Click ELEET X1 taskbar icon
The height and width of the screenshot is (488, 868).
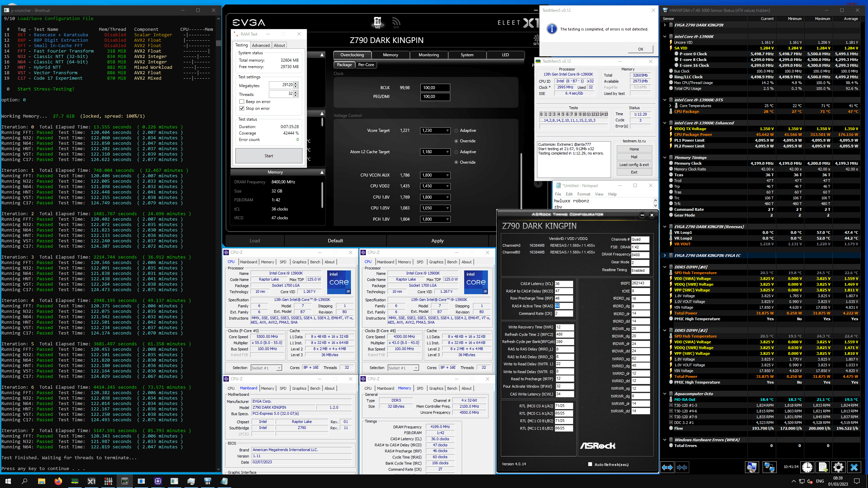click(x=92, y=481)
